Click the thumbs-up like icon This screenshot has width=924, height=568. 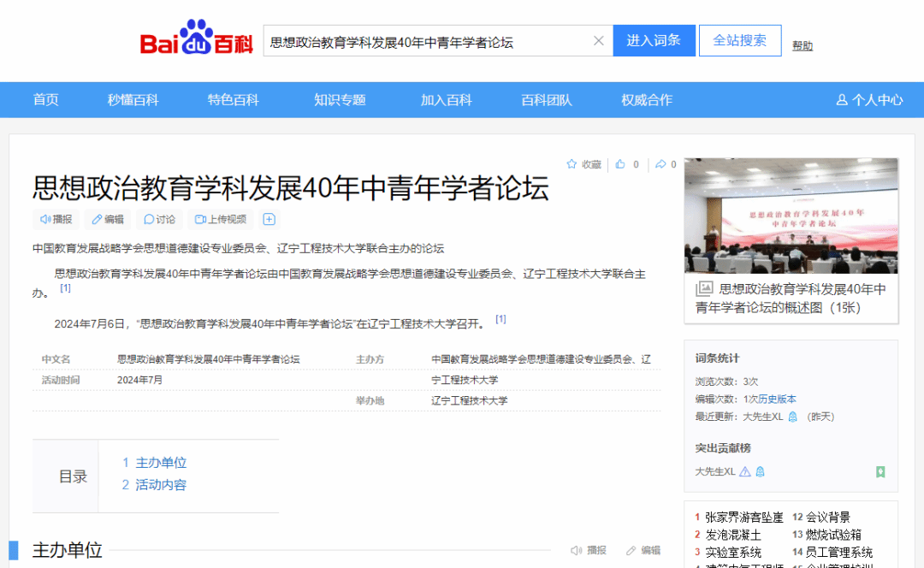pyautogui.click(x=621, y=164)
